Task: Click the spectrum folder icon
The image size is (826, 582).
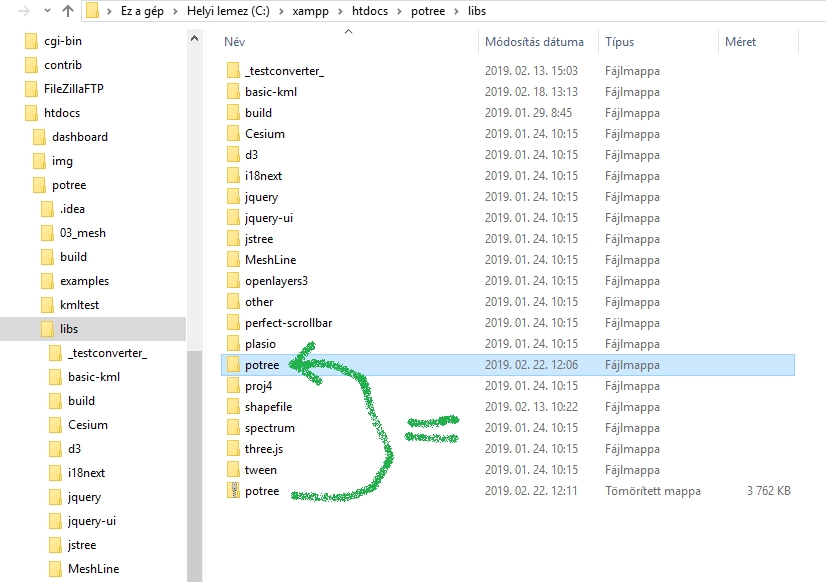Action: (234, 427)
